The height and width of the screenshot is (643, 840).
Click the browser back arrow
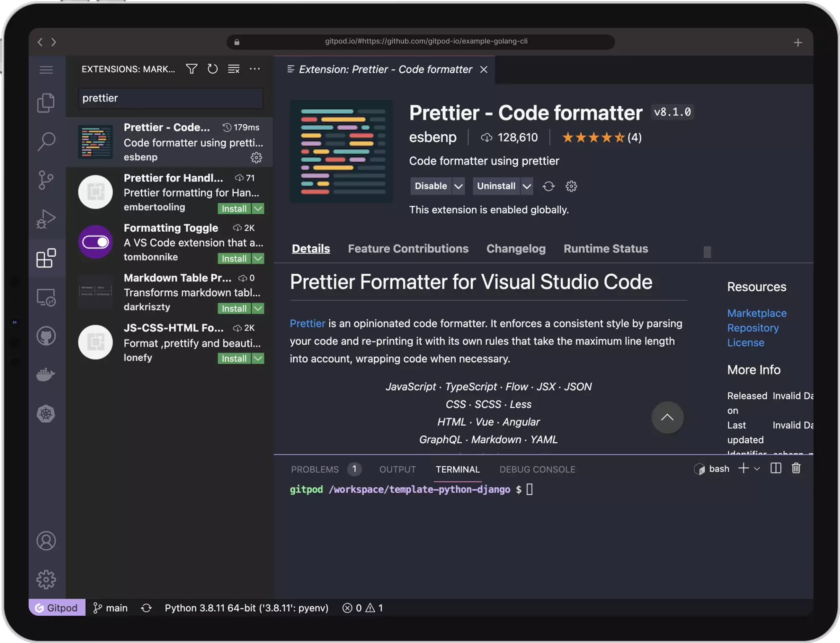[x=40, y=42]
